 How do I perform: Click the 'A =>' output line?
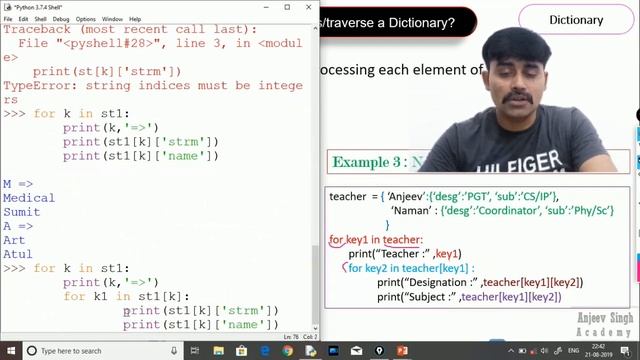[18, 226]
